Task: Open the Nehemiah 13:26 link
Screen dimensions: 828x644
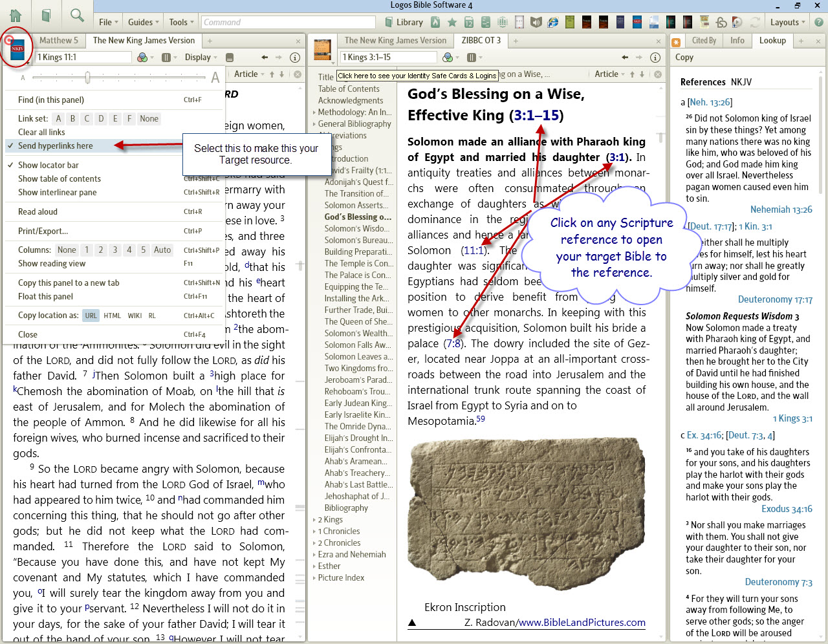Action: point(781,209)
